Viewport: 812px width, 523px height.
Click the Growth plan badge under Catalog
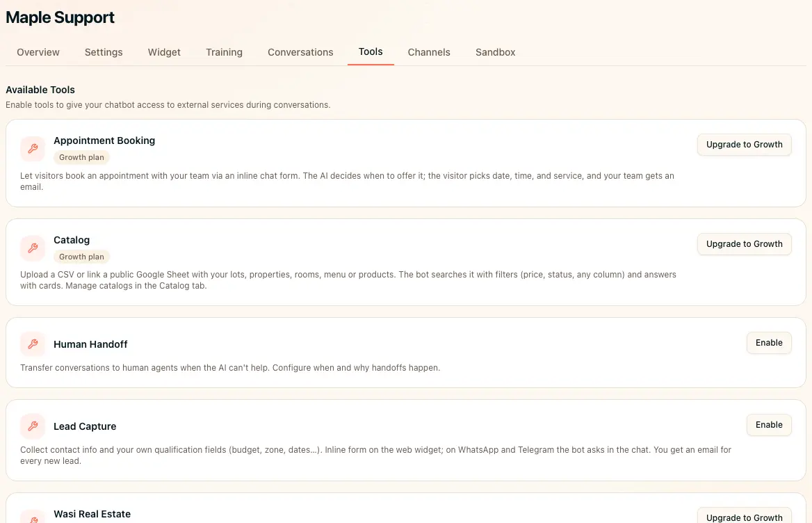point(81,257)
